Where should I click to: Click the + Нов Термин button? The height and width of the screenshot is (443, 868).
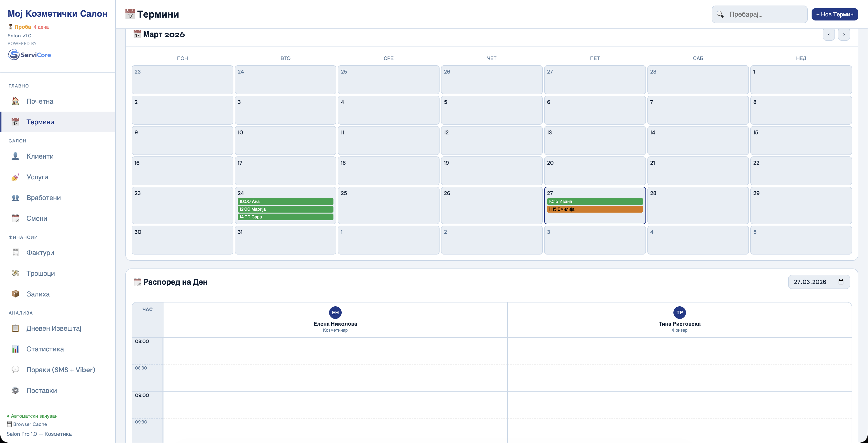[x=835, y=14]
